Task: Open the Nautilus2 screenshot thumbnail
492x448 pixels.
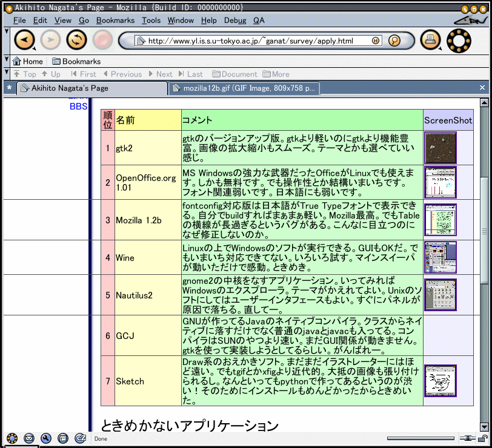Action: pyautogui.click(x=440, y=295)
